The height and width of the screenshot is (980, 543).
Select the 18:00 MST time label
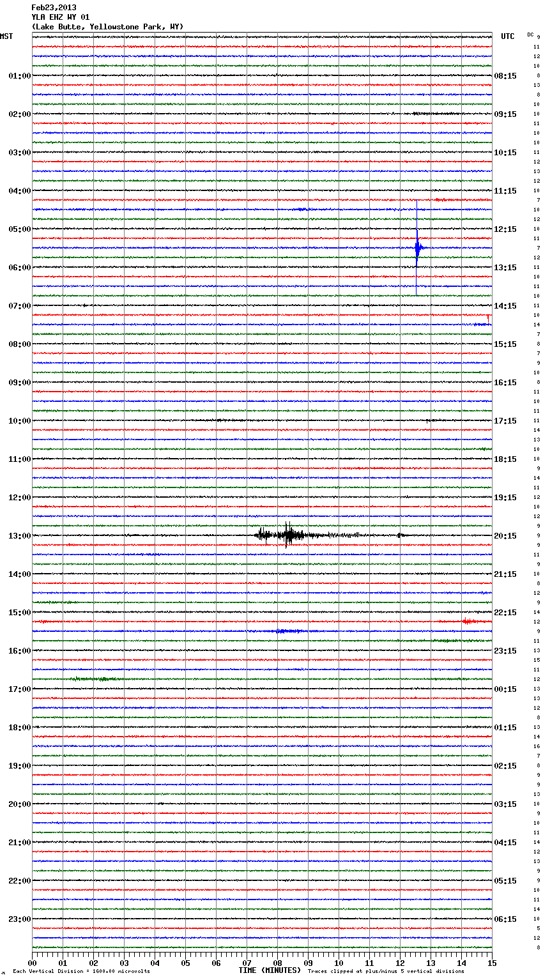click(20, 728)
